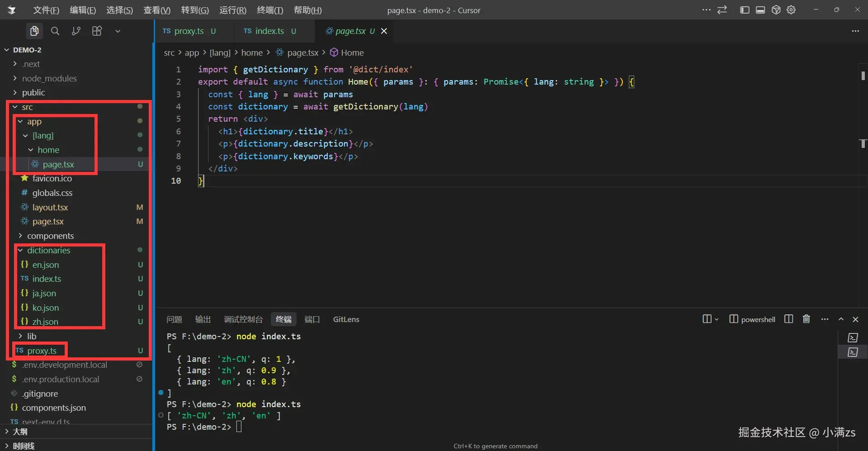Expand sidebar views dropdown chevron
868x451 pixels.
tap(118, 31)
